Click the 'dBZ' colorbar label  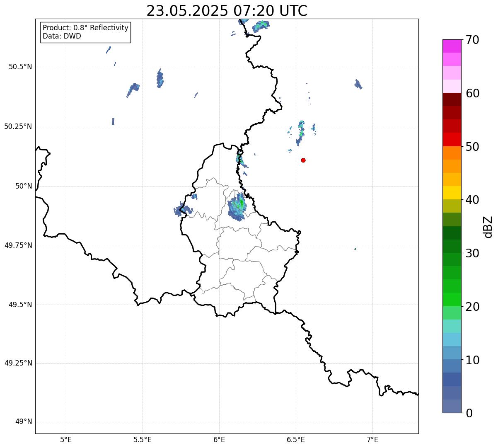(x=488, y=226)
